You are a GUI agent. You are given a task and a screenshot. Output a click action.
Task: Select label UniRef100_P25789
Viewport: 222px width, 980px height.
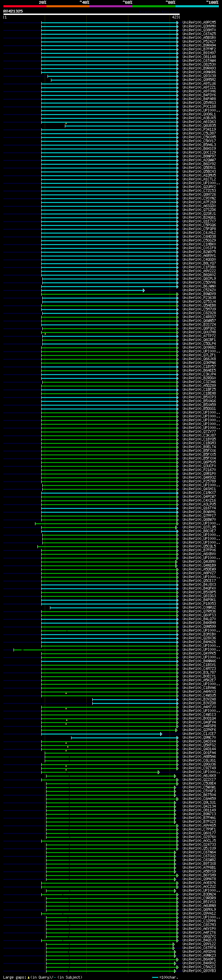click(199, 481)
